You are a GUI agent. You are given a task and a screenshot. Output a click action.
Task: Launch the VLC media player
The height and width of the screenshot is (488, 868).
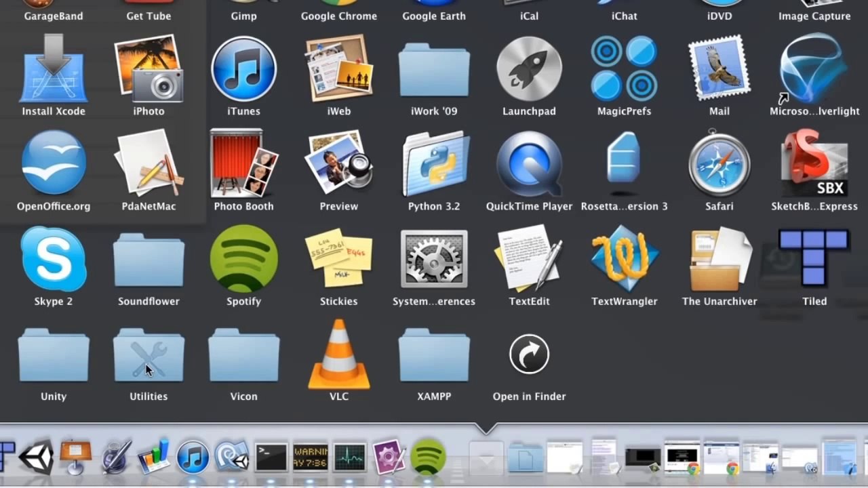tap(338, 354)
